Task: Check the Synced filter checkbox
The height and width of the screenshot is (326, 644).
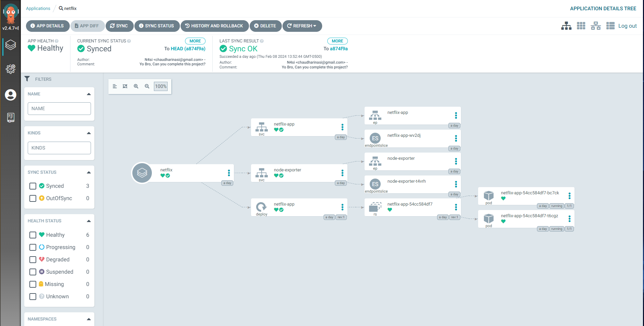Action: [33, 186]
